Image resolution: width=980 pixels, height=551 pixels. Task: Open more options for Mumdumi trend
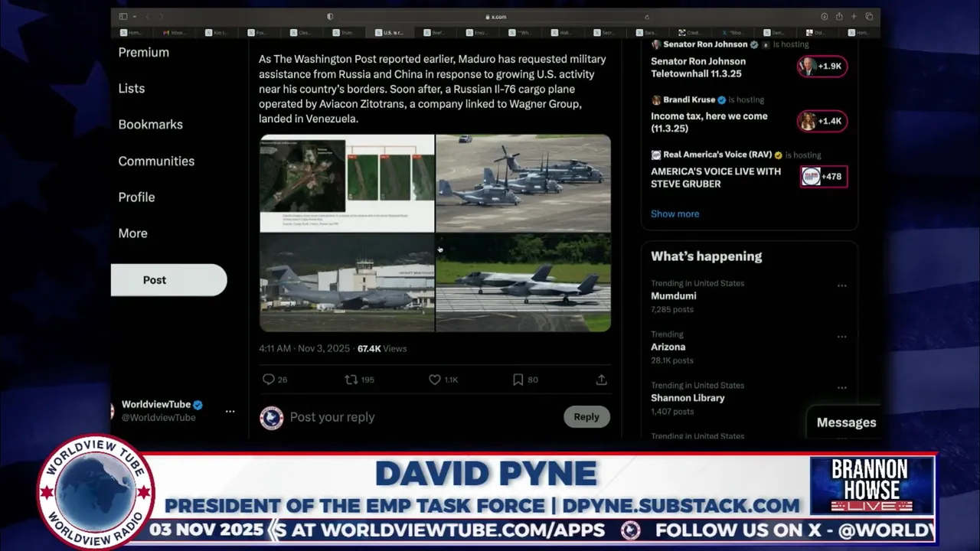(x=842, y=285)
